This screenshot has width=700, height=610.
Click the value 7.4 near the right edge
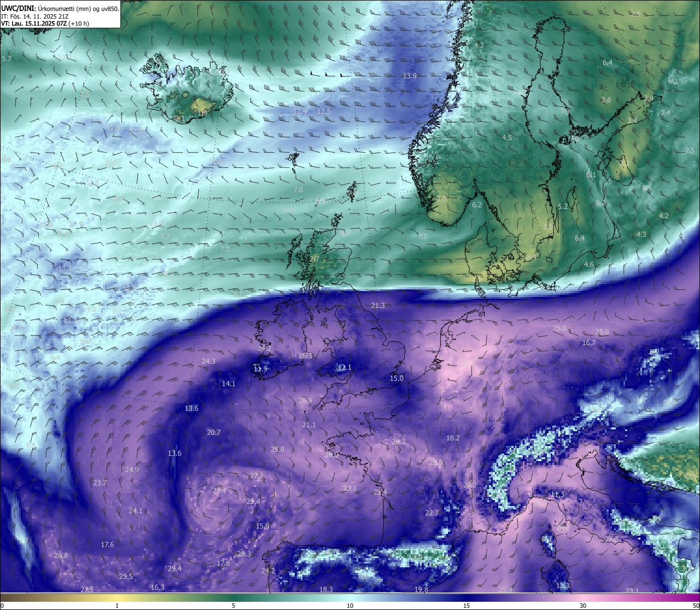[666, 113]
